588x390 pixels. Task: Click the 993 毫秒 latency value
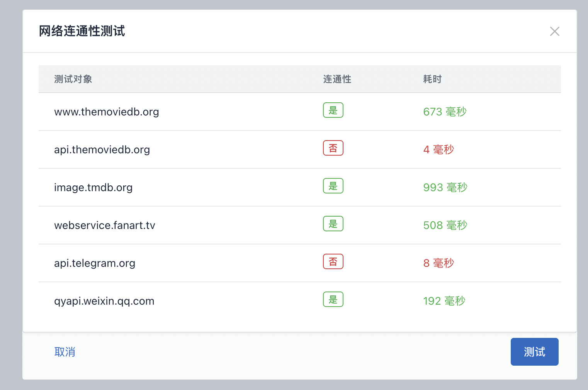coord(445,187)
